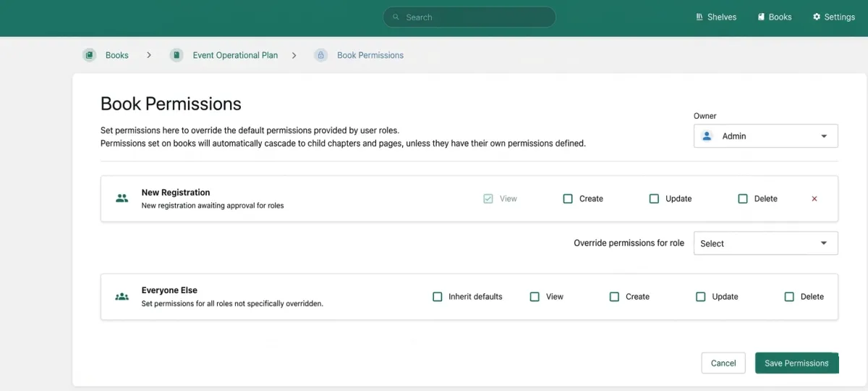
Task: Click the New Registration role name
Action: [176, 193]
